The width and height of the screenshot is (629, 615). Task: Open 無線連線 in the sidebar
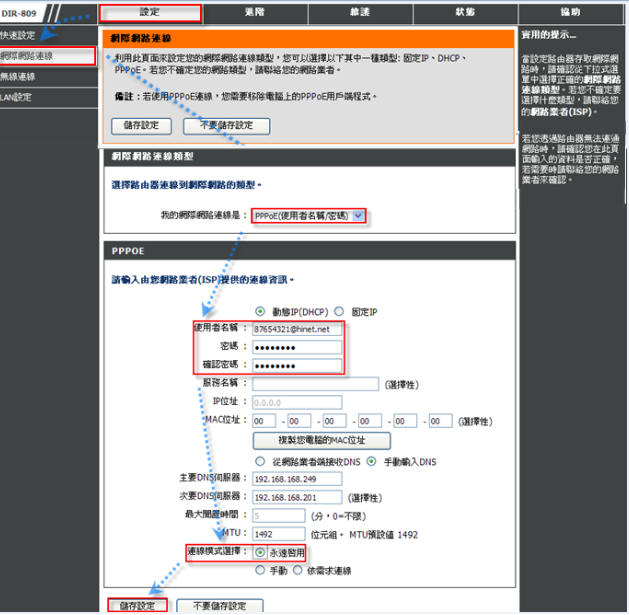[x=20, y=76]
